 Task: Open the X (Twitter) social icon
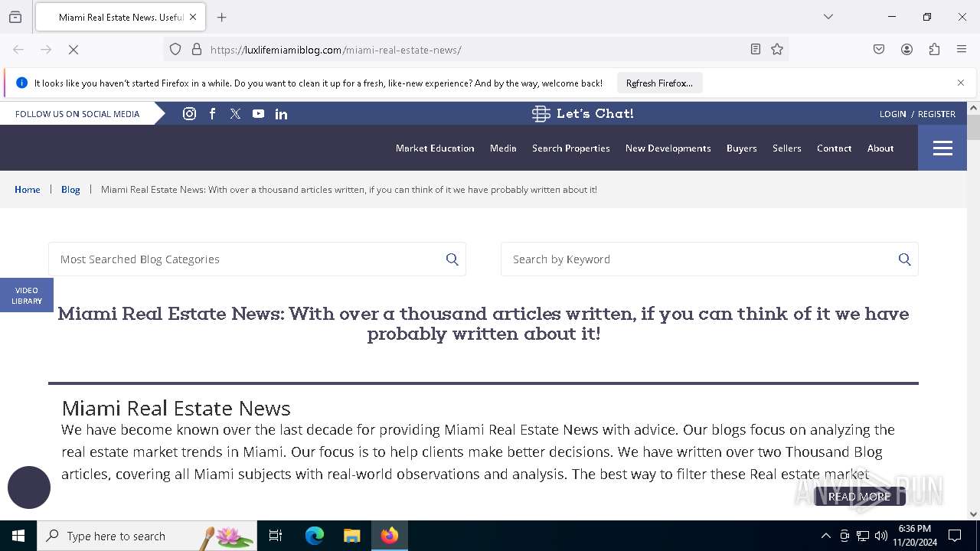235,113
